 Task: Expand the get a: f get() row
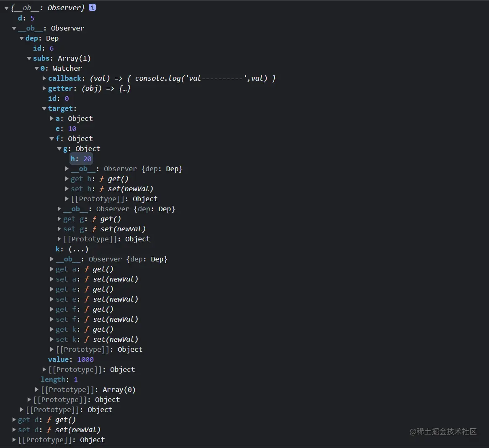point(52,269)
